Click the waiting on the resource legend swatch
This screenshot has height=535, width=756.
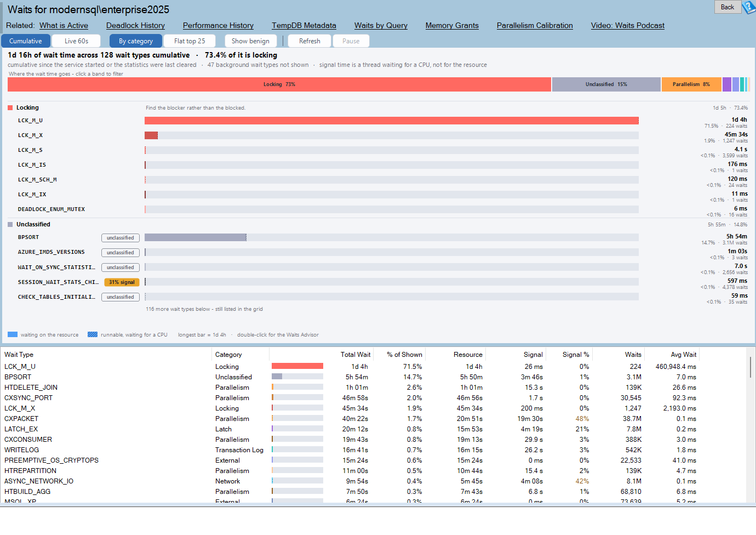tap(13, 334)
